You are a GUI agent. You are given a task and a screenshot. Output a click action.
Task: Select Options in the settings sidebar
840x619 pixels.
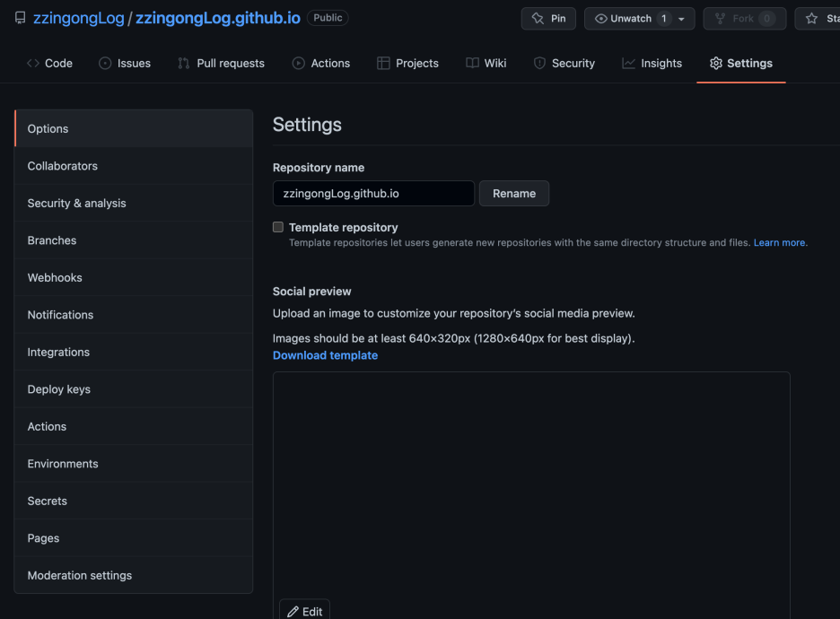[134, 128]
